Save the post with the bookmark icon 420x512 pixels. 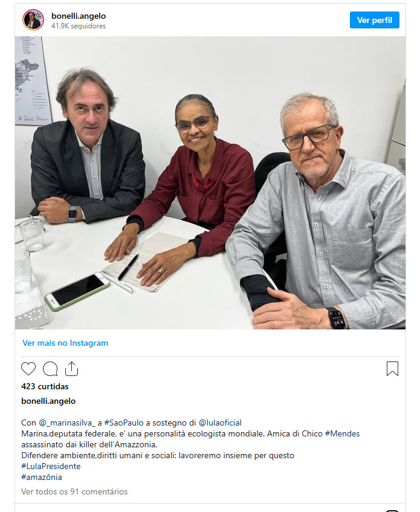[x=392, y=369]
